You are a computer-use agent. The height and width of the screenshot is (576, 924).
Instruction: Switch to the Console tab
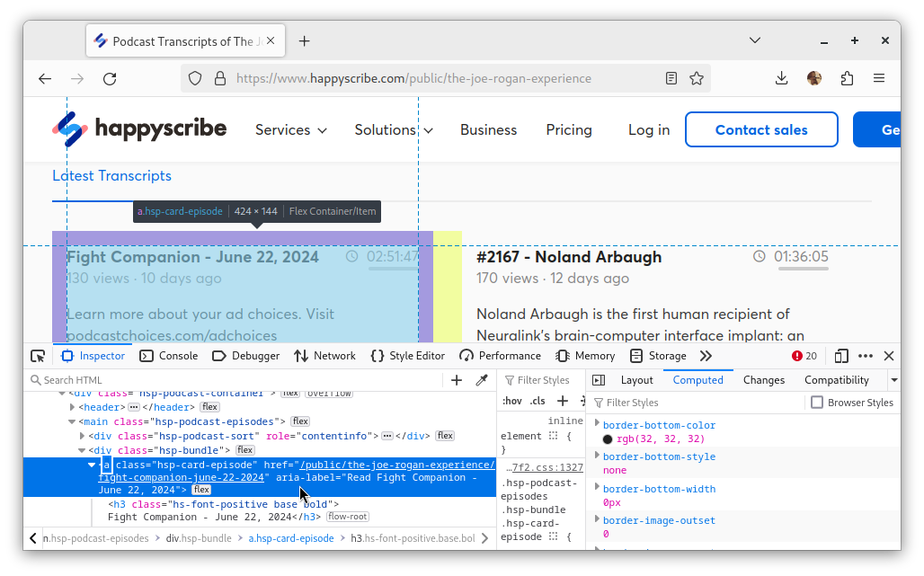point(169,356)
